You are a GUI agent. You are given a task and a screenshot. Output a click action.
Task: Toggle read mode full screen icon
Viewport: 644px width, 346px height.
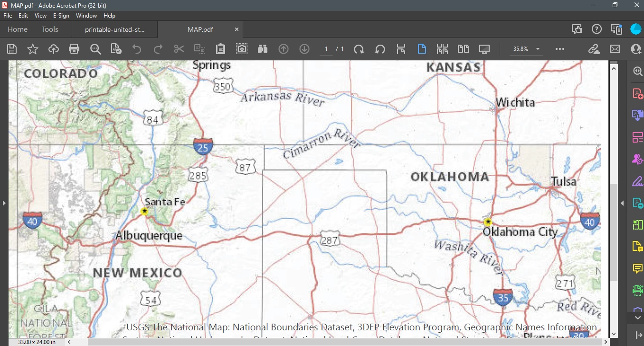pos(484,49)
